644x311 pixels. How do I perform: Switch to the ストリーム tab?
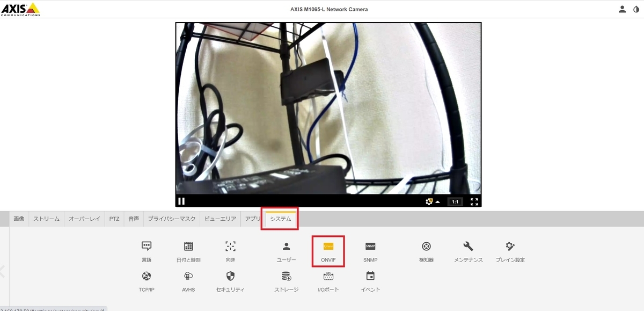tap(46, 219)
